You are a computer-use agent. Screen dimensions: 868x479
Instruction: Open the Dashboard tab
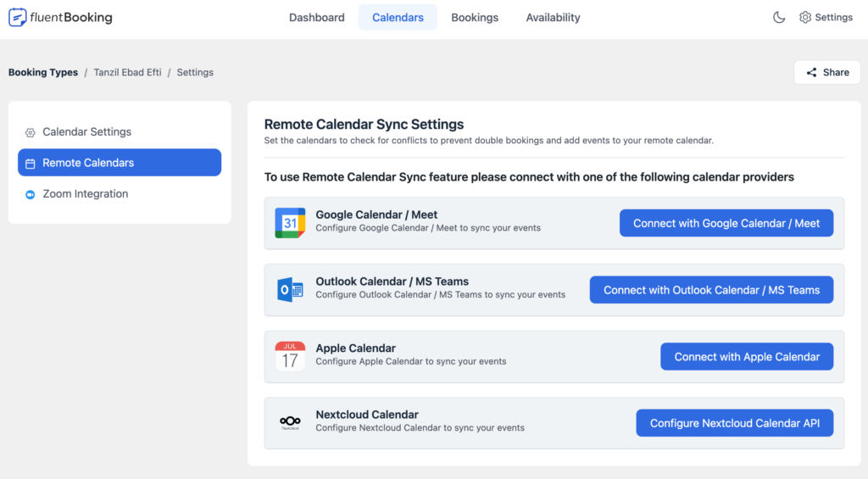tap(317, 17)
